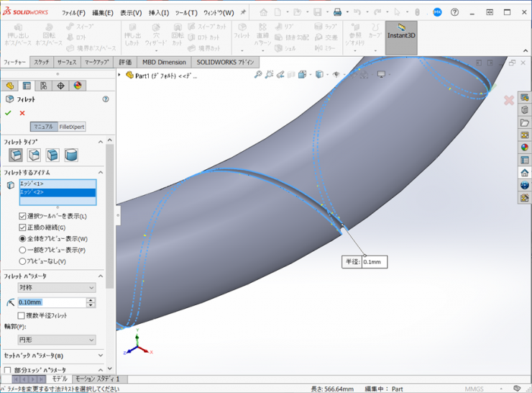The width and height of the screenshot is (532, 393).
Task: Expand the セットバックパラメータ section
Action: coord(100,356)
